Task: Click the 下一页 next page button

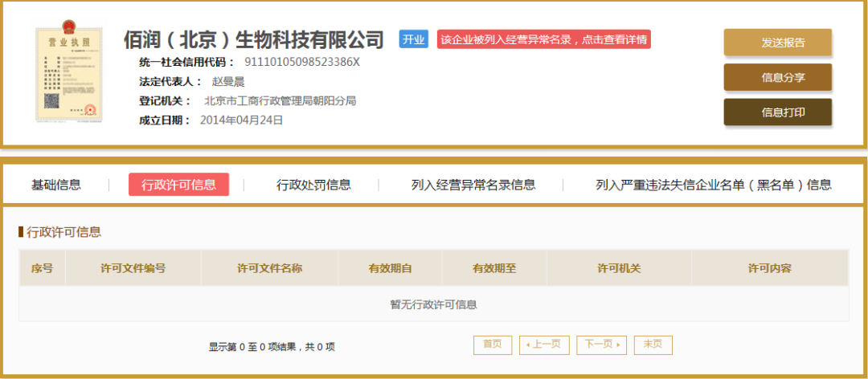Action: coord(601,344)
